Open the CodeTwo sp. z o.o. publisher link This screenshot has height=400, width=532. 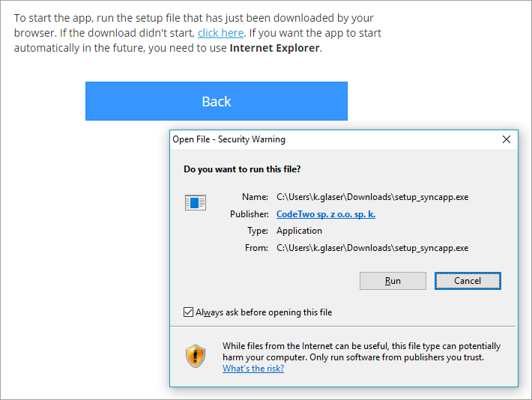pos(326,214)
